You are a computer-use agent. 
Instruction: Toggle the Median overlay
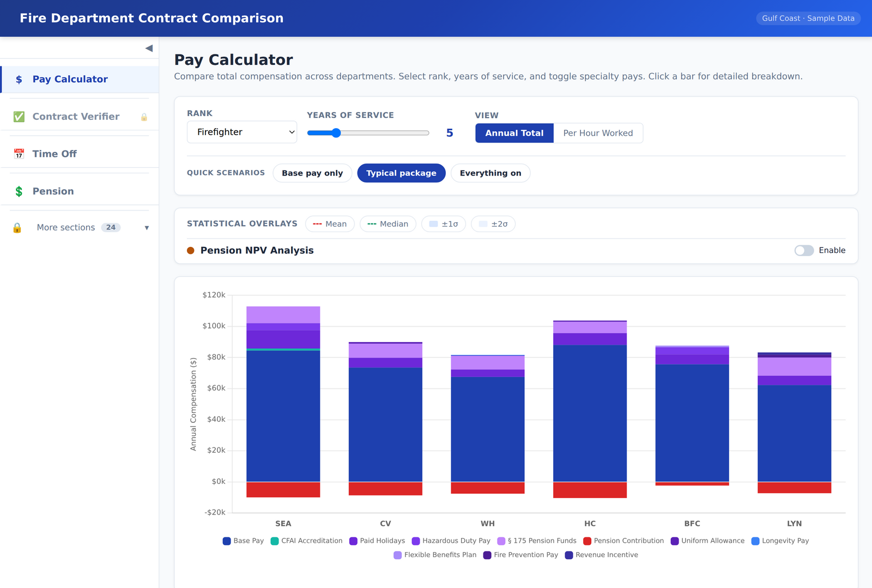[x=387, y=224]
